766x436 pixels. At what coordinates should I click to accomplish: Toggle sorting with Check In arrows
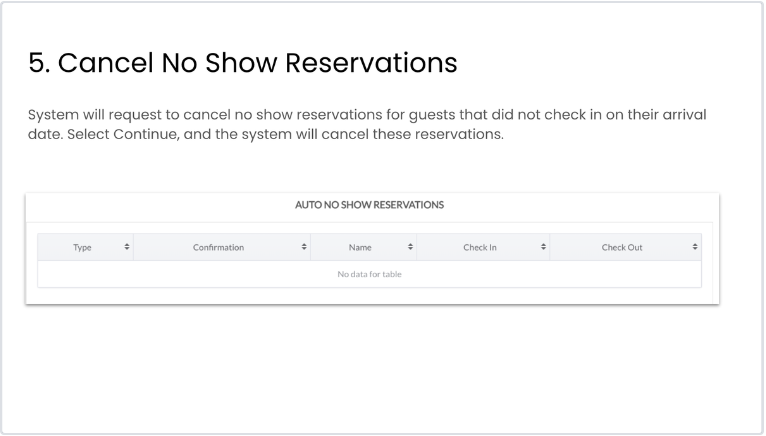pos(543,247)
